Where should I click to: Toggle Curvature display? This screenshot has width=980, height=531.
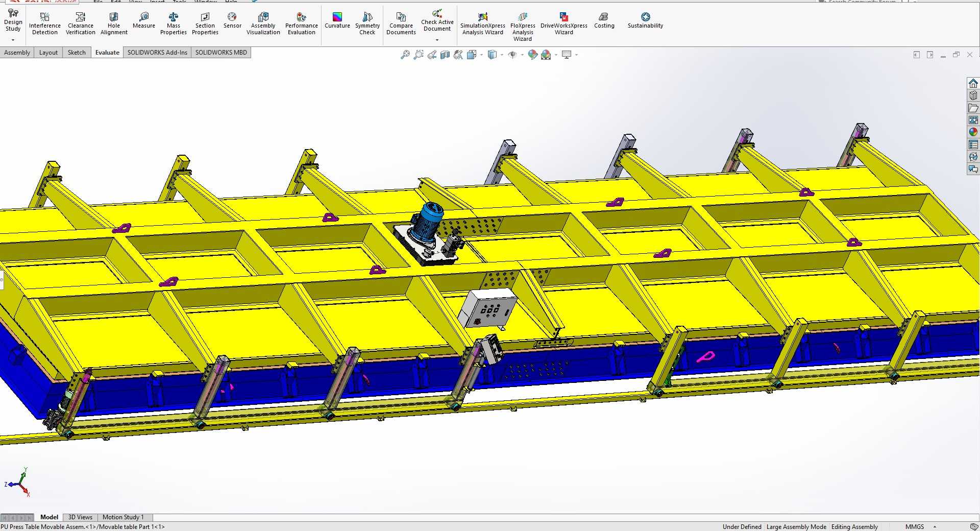pos(337,21)
